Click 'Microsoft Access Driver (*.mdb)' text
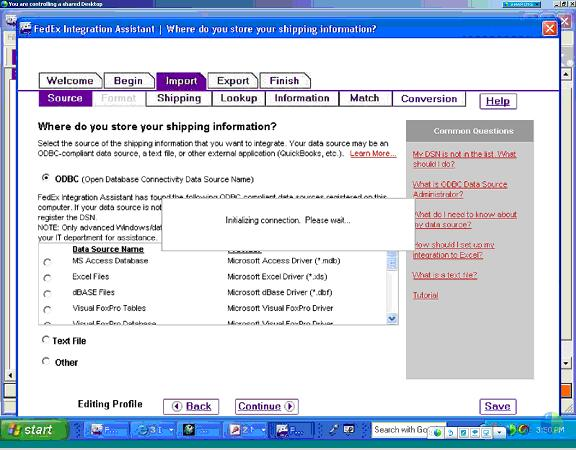Screen dimensions: 576x450 pyautogui.click(x=284, y=261)
